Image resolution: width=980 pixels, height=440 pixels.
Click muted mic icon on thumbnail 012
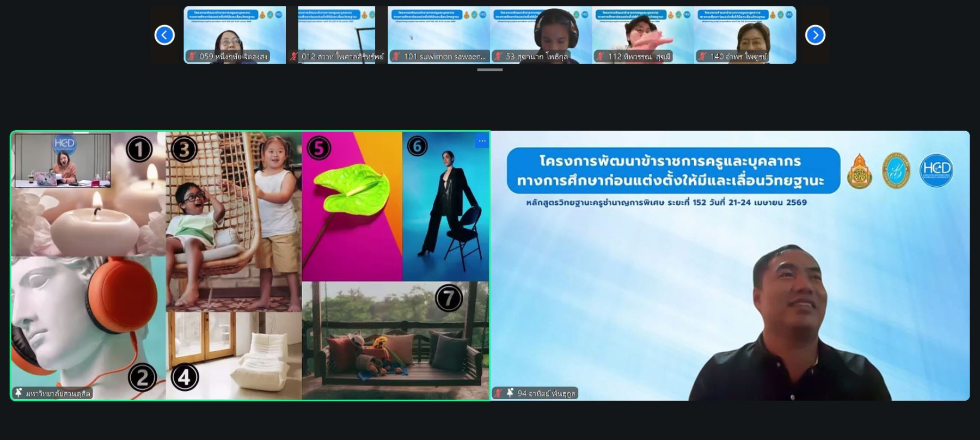pyautogui.click(x=294, y=56)
